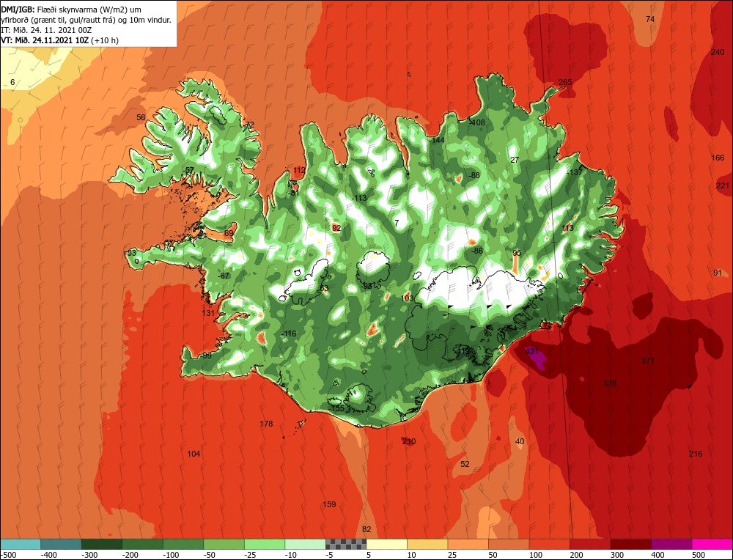Click the value '56' off the Westfjords
The image size is (733, 560).
coord(141,117)
